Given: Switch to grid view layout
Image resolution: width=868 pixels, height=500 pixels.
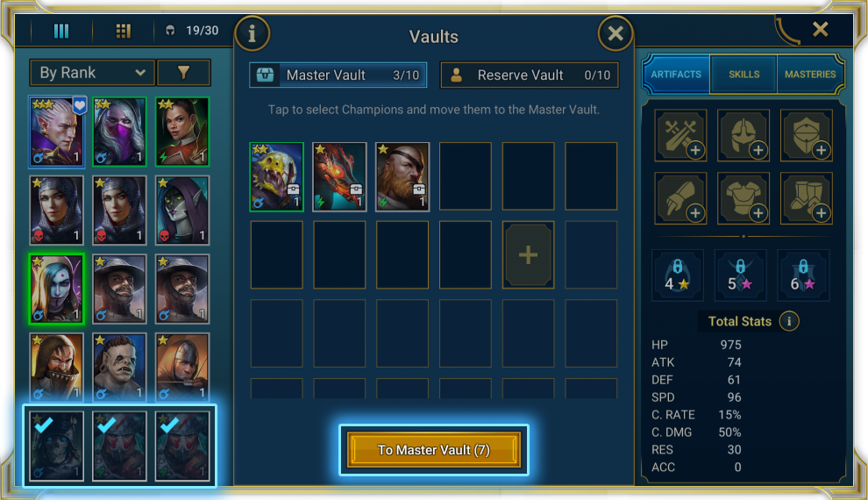Looking at the screenshot, I should click(x=123, y=31).
